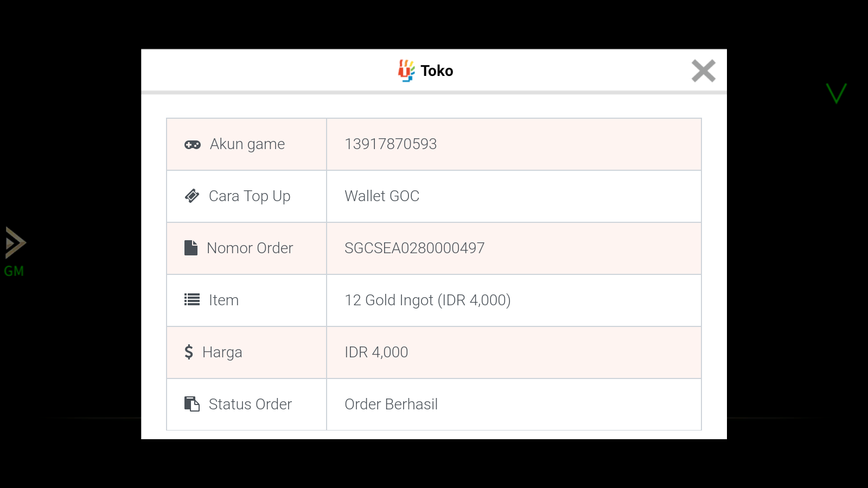Click the Toko title text
The width and height of the screenshot is (868, 488).
pos(437,71)
